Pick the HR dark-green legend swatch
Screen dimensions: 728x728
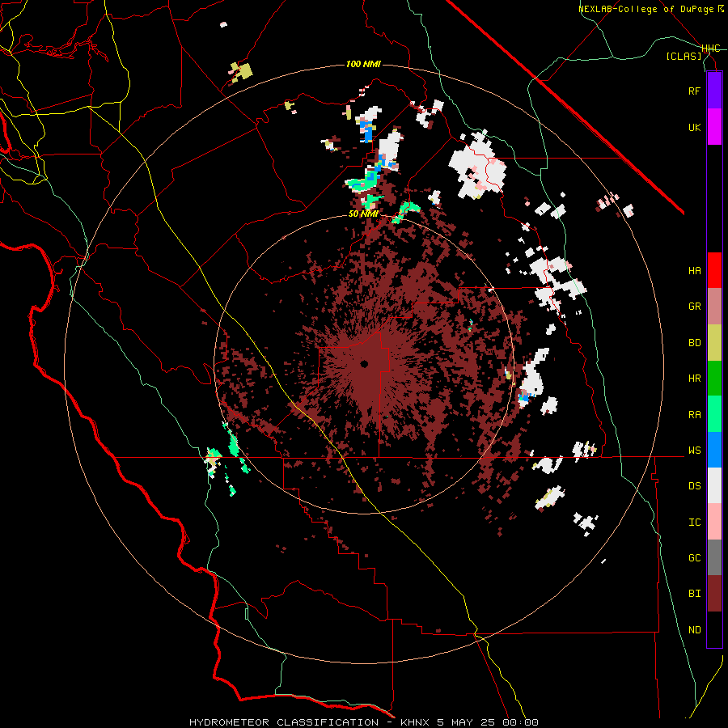click(714, 379)
